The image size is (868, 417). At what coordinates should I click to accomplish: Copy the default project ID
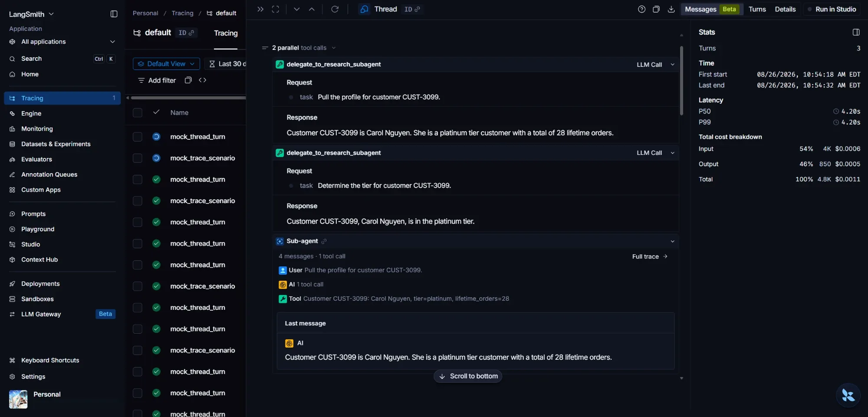click(187, 33)
